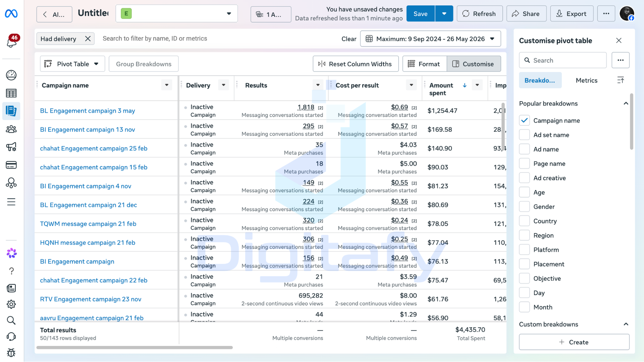Image resolution: width=644 pixels, height=362 pixels.
Task: Open the user profile avatar
Action: 627,14
